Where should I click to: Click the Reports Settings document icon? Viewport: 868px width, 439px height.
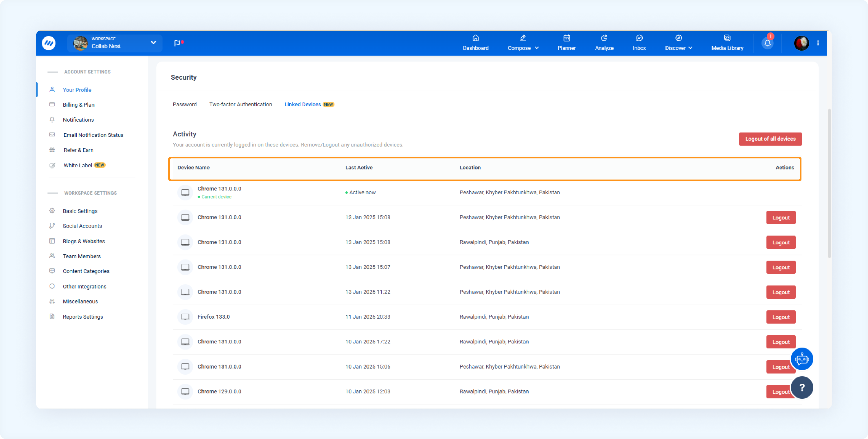click(x=52, y=316)
